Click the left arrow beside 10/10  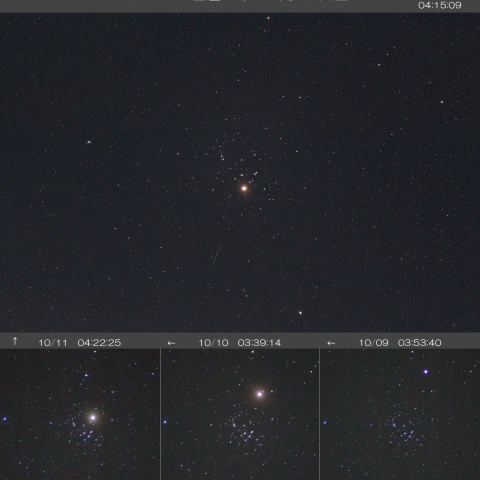(x=171, y=343)
